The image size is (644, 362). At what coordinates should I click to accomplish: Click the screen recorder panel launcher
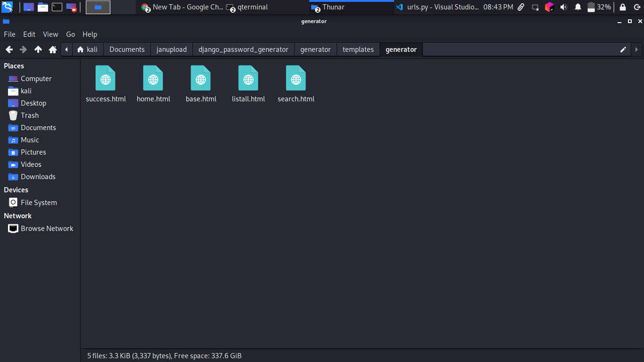tap(71, 7)
